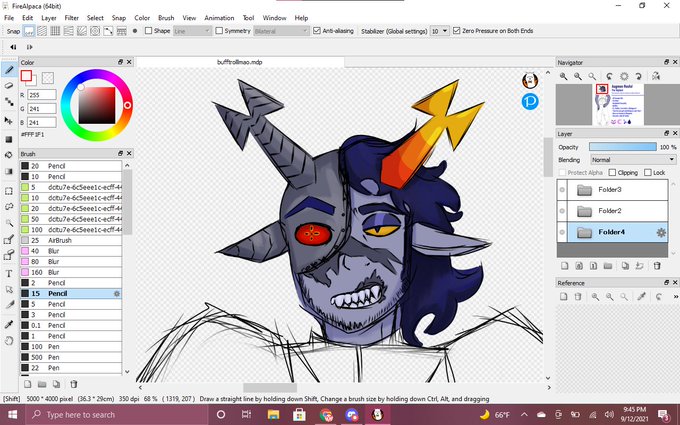
Task: Select the Hand pan tool
Action: (x=9, y=341)
